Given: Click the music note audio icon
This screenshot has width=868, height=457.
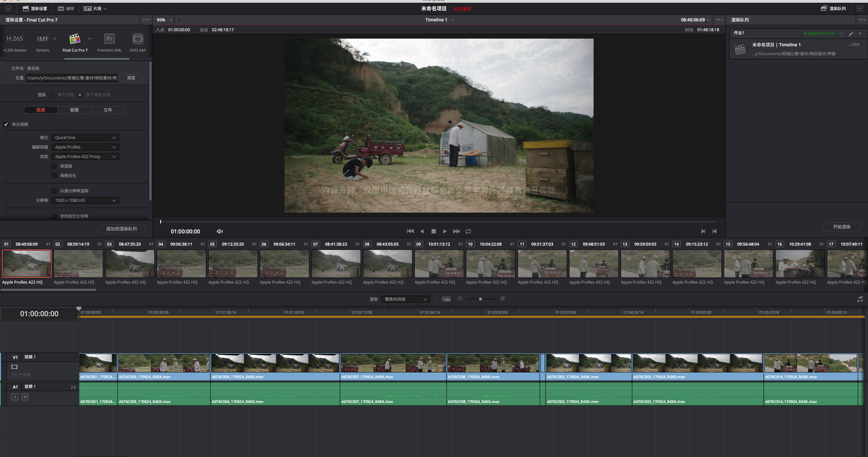Looking at the screenshot, I should coord(860,299).
